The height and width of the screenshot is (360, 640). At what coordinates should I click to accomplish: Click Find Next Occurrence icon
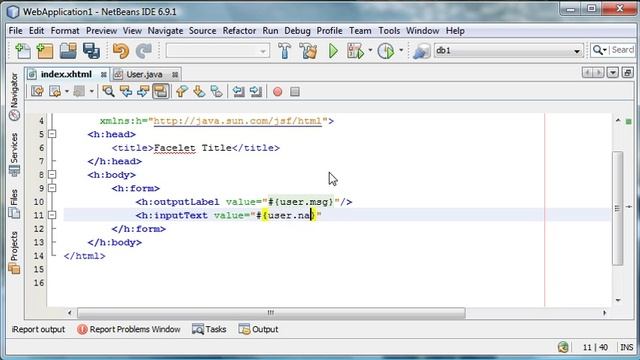tap(143, 91)
